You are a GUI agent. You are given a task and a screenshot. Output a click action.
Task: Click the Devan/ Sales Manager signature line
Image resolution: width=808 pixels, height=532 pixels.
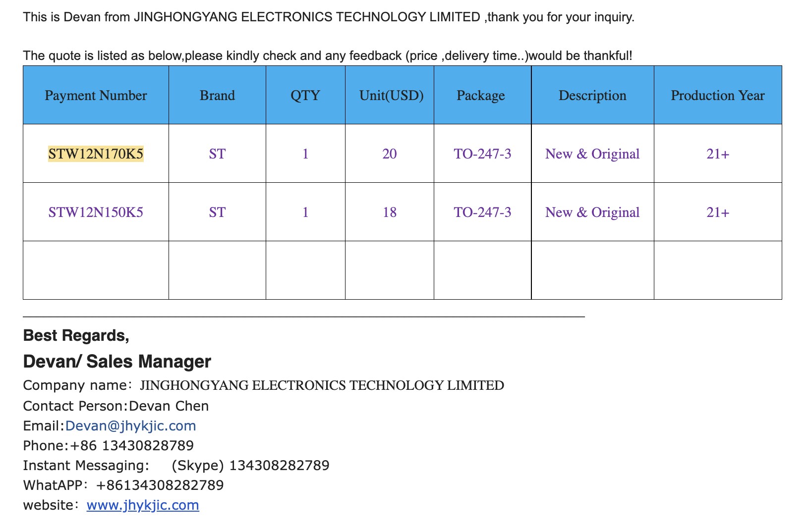117,362
